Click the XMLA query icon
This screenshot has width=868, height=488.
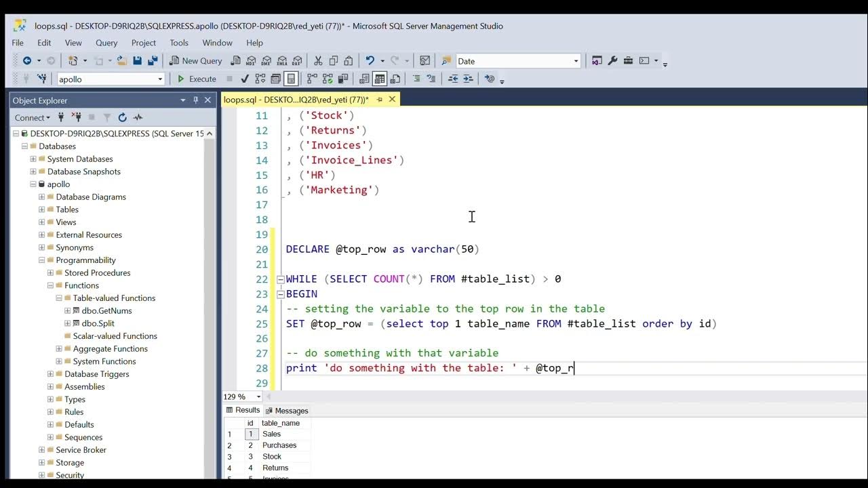pyautogui.click(x=282, y=61)
